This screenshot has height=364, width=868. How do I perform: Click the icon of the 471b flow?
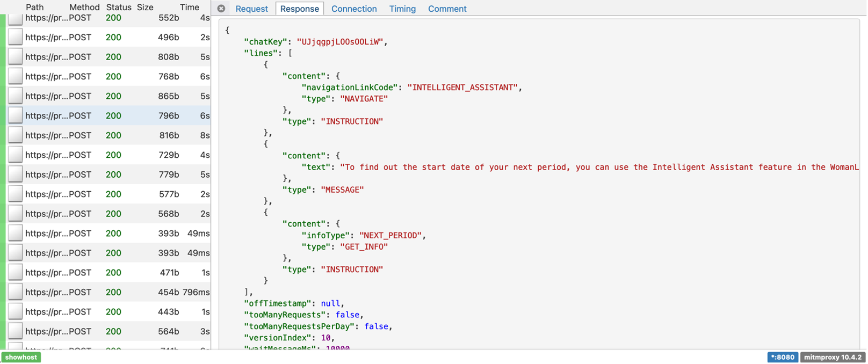16,273
